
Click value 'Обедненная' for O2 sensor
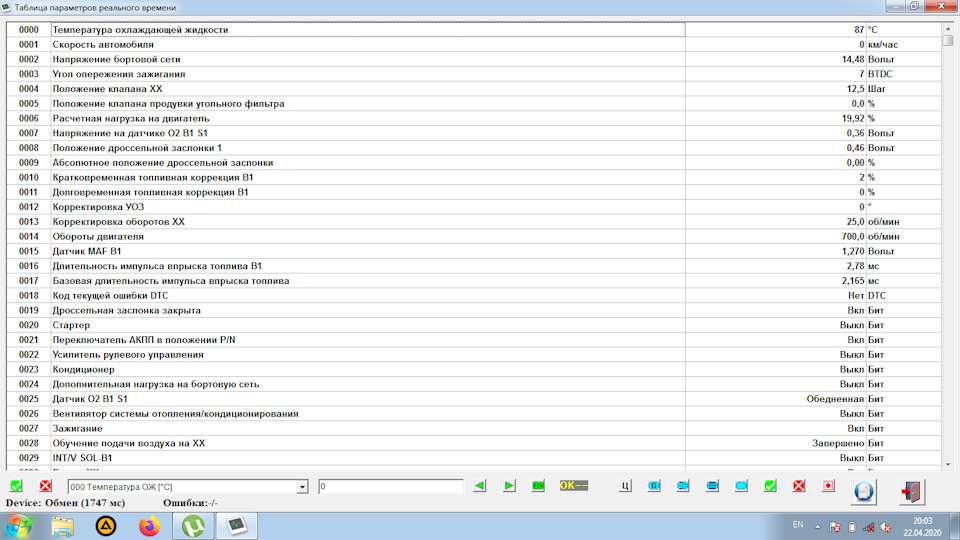835,399
